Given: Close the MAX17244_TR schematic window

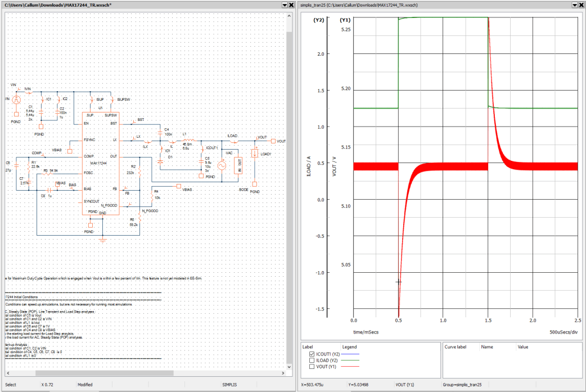Looking at the screenshot, I should pos(291,5).
